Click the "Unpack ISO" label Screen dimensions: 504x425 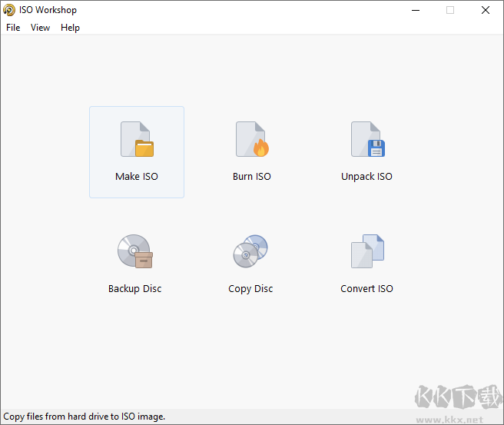[x=366, y=177]
